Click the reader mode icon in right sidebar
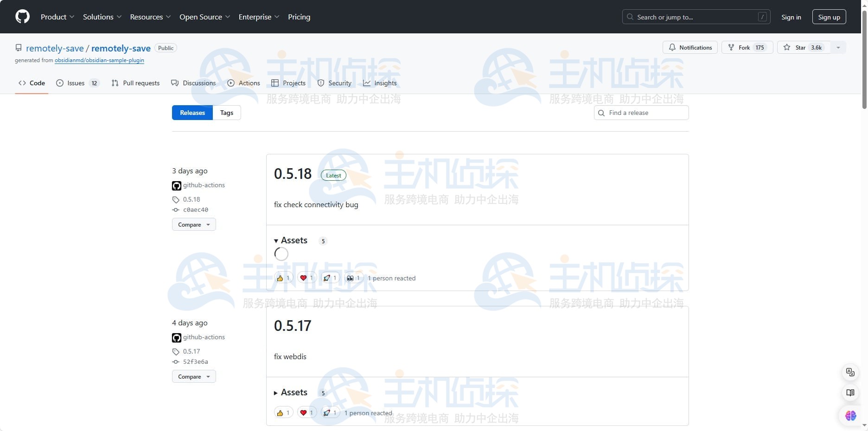The height and width of the screenshot is (431, 868). click(849, 393)
